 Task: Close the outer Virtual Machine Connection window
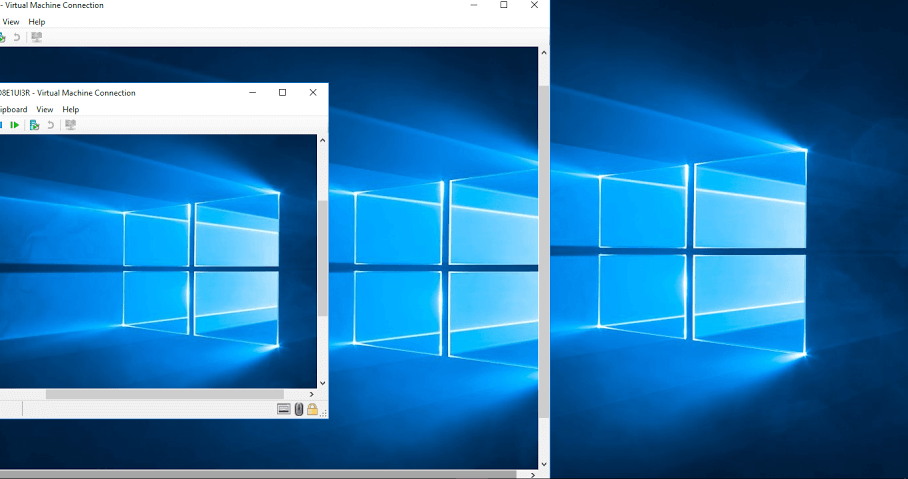(x=534, y=5)
